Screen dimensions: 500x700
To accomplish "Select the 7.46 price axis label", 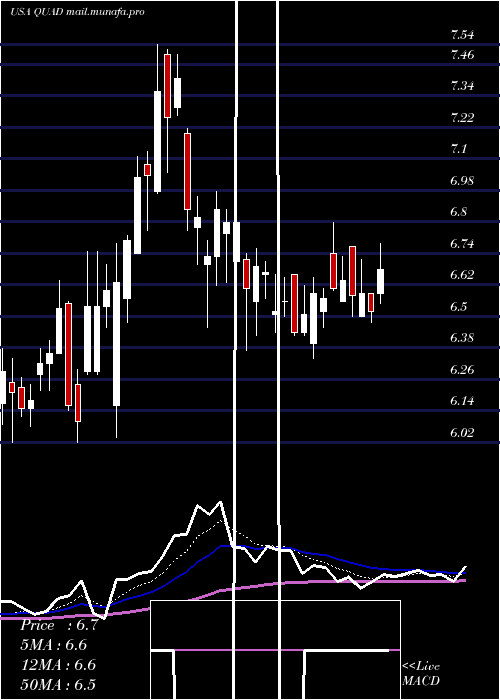I will coord(462,55).
